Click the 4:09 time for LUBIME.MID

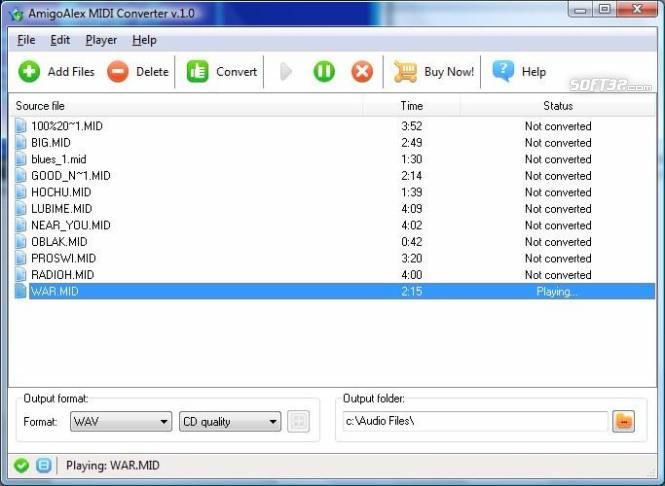(412, 209)
